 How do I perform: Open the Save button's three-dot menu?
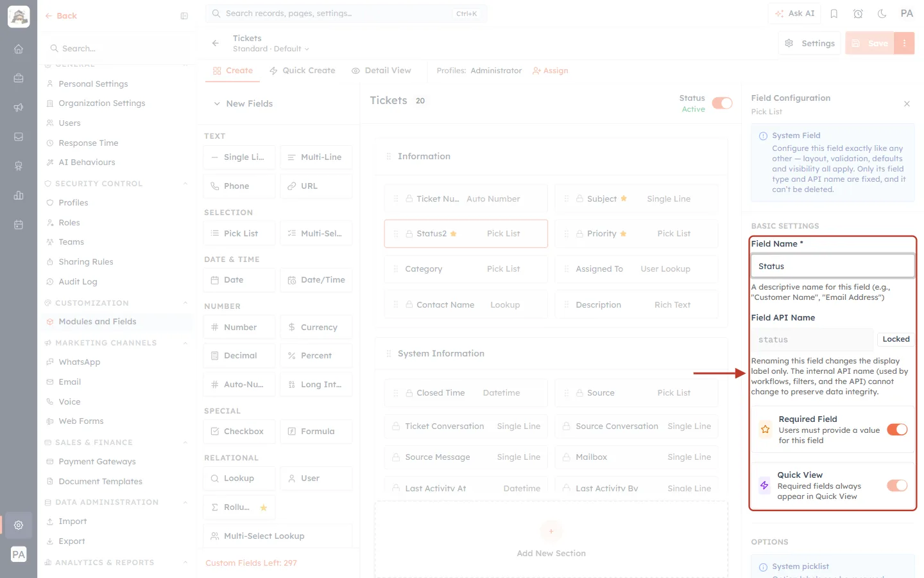904,43
